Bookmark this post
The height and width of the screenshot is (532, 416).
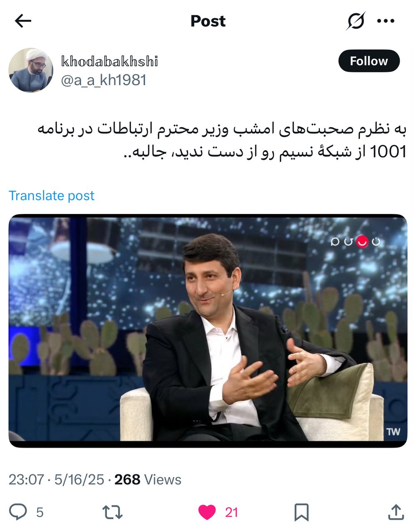coord(301,512)
